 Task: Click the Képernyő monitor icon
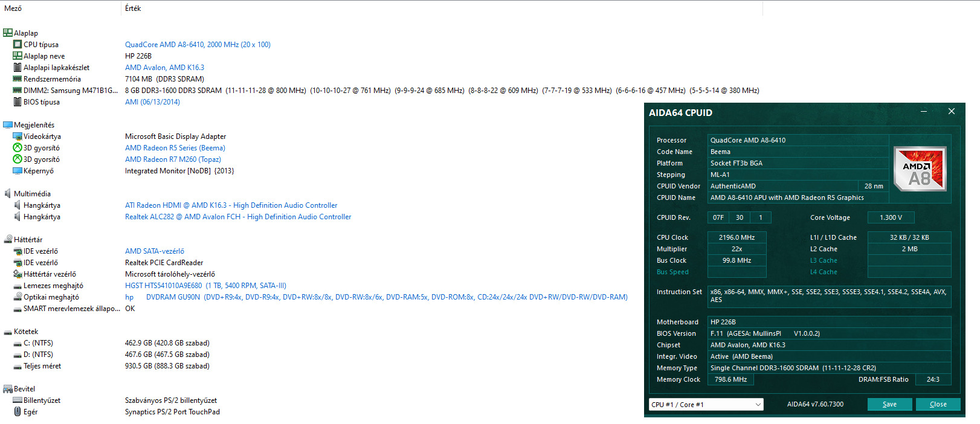18,170
